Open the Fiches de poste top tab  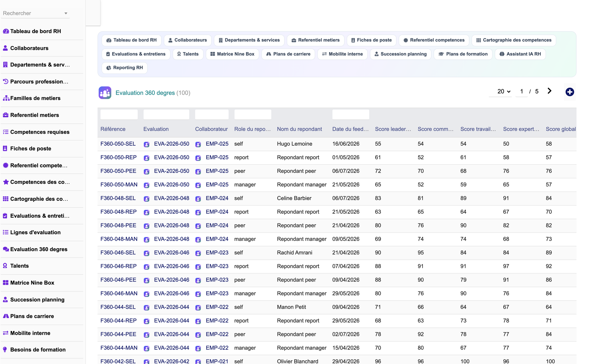coord(371,40)
